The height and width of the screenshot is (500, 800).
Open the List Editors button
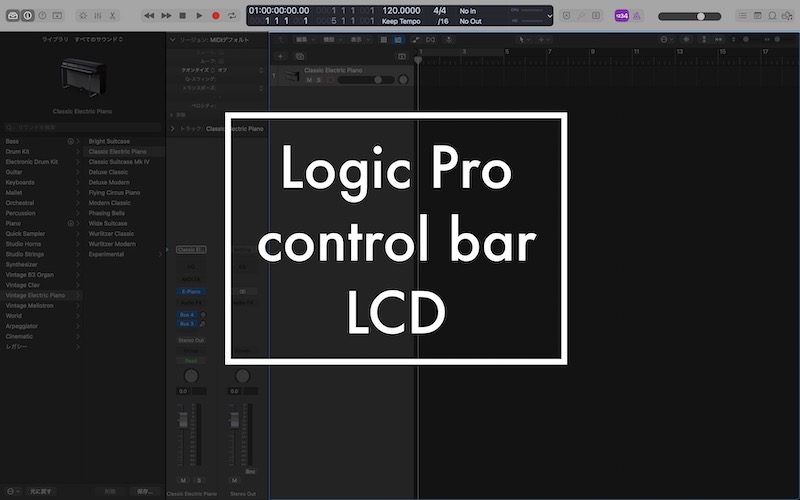[x=743, y=16]
